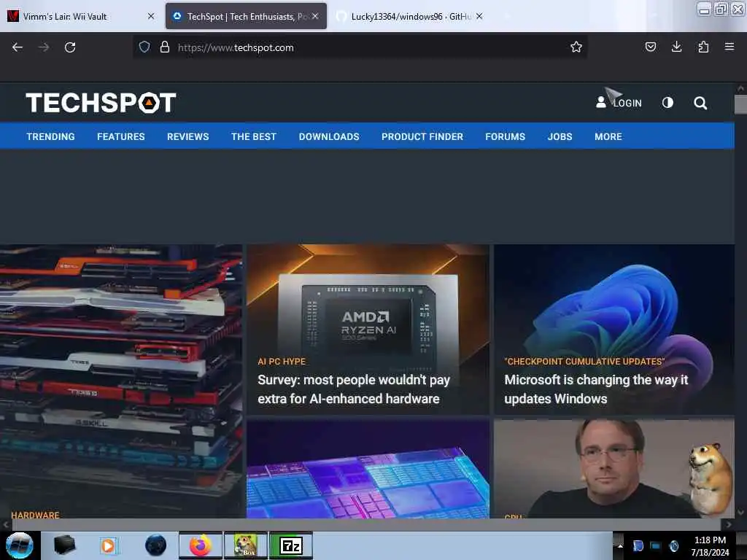Screen dimensions: 747x560
Task: Select THE BEST nav item
Action: [254, 136]
